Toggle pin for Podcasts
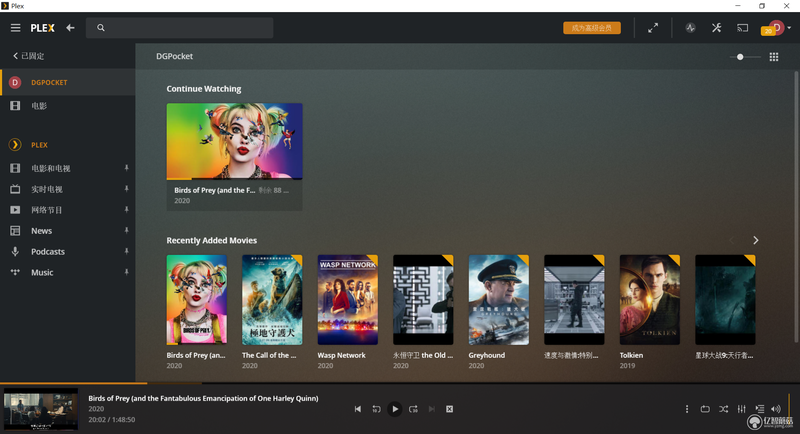 point(127,251)
